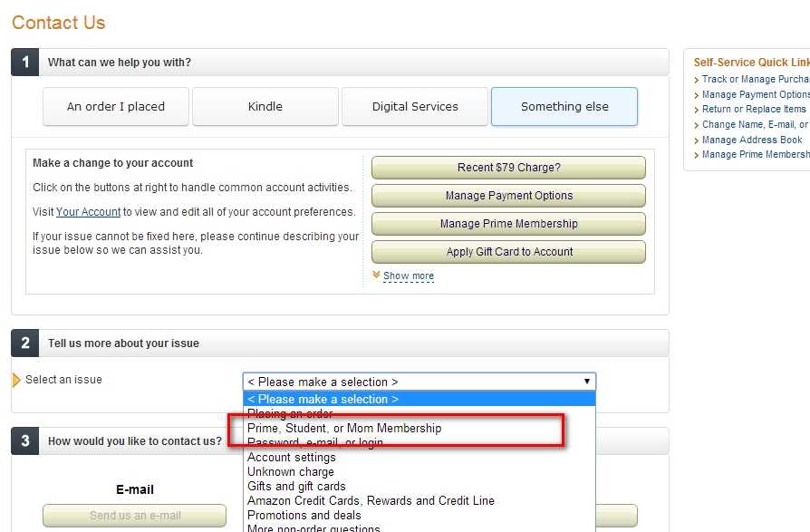Open the 'Your Account' link
The image size is (810, 532).
(x=88, y=212)
